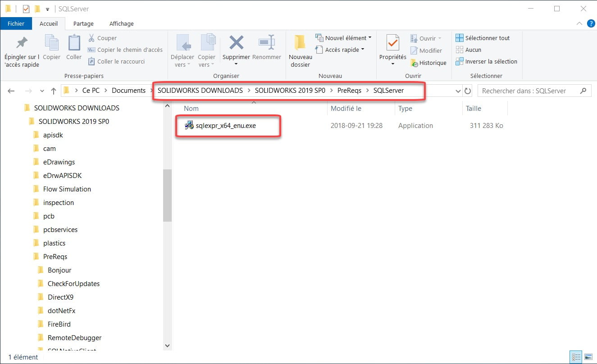This screenshot has height=364, width=597.
Task: Open the Nouvel élément dropdown
Action: coord(343,38)
